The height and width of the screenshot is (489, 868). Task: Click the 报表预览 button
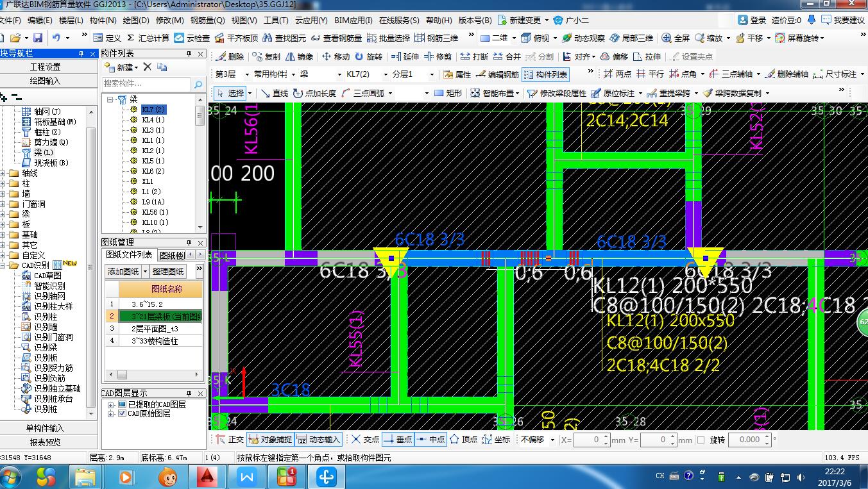coord(45,442)
